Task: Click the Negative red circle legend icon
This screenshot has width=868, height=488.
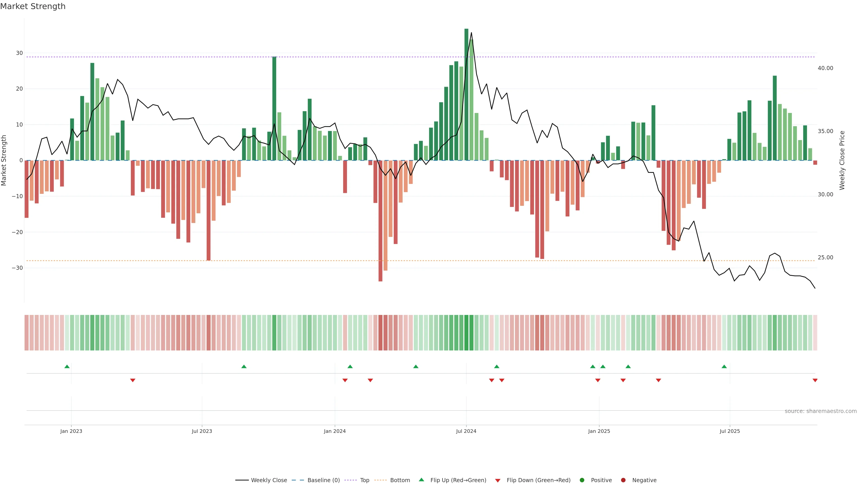Action: point(623,480)
